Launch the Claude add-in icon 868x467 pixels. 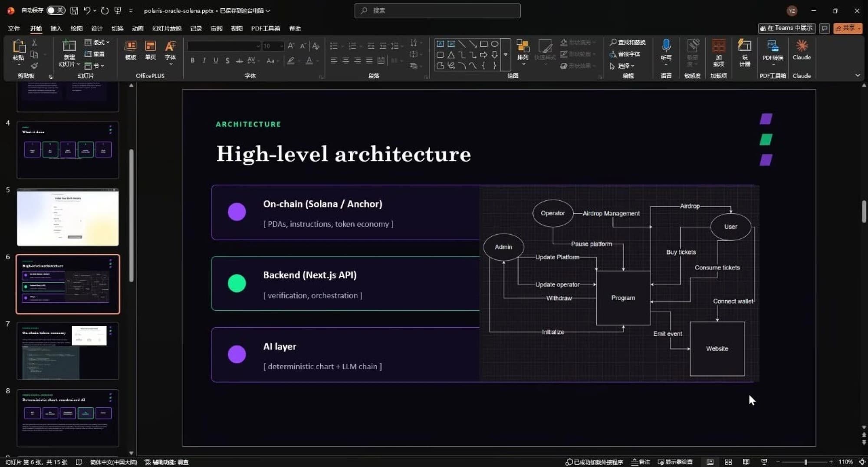802,45
